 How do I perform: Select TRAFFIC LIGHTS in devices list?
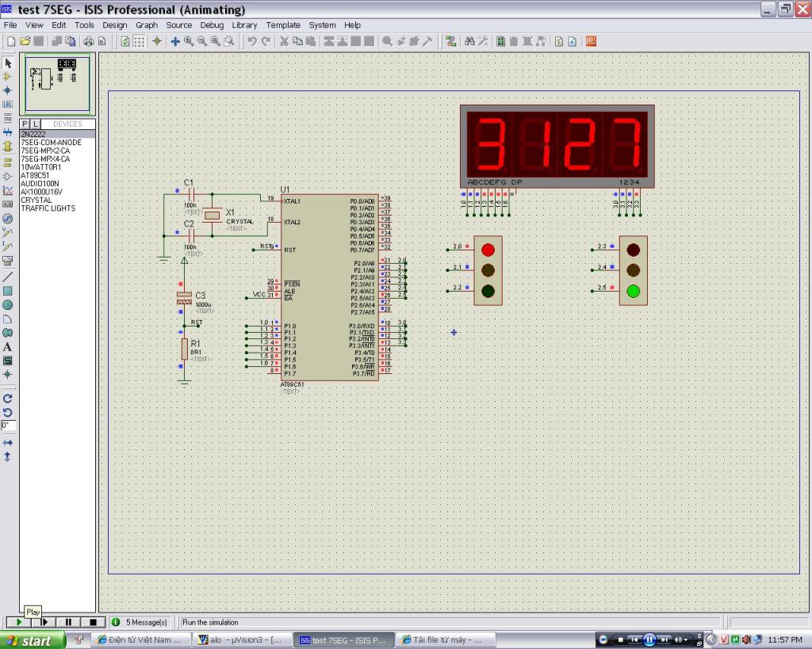click(x=48, y=208)
